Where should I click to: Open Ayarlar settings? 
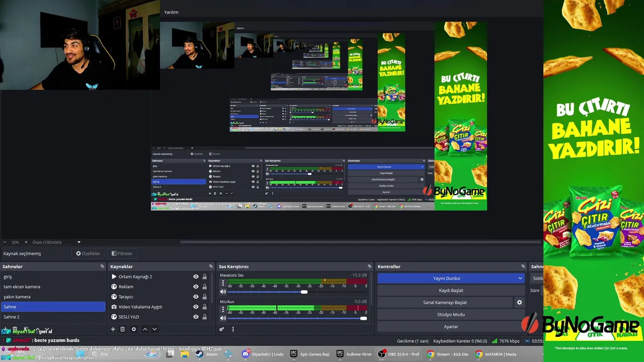coord(451,326)
